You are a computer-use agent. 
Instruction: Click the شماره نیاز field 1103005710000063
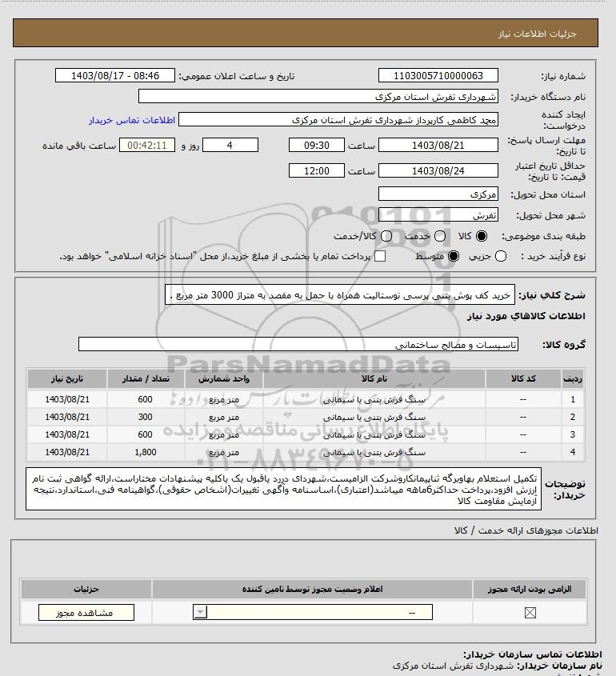[x=438, y=75]
